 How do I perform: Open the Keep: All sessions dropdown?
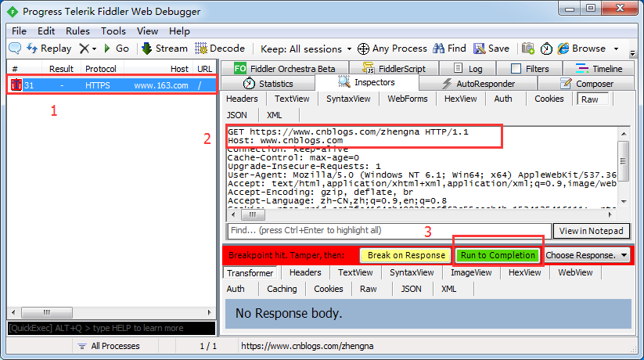coord(306,49)
